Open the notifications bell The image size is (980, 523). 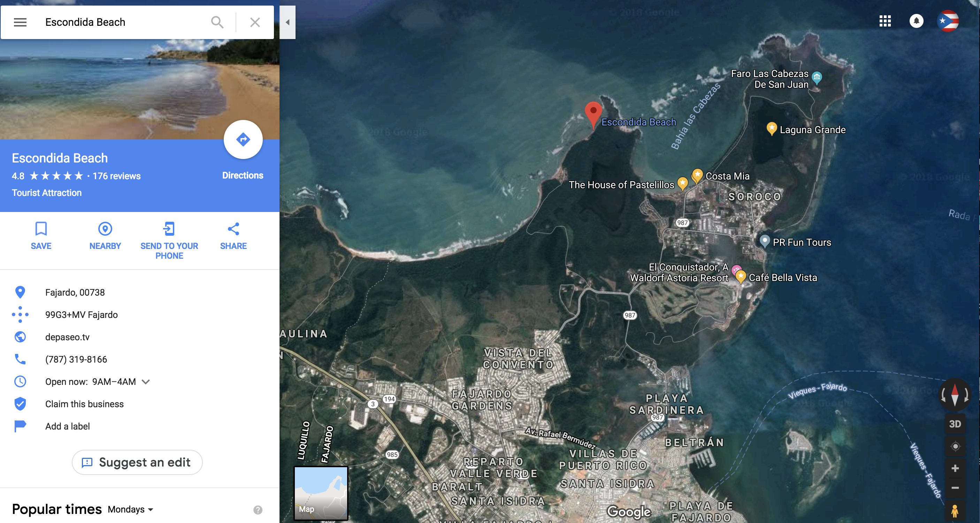(x=916, y=21)
